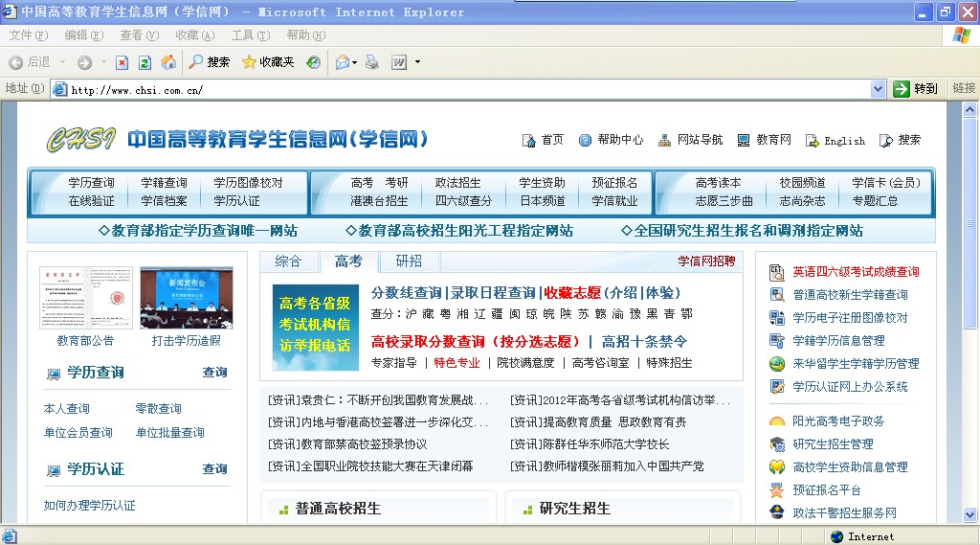Click icon beside 预征报名平台
Image resolution: width=980 pixels, height=545 pixels.
point(777,490)
